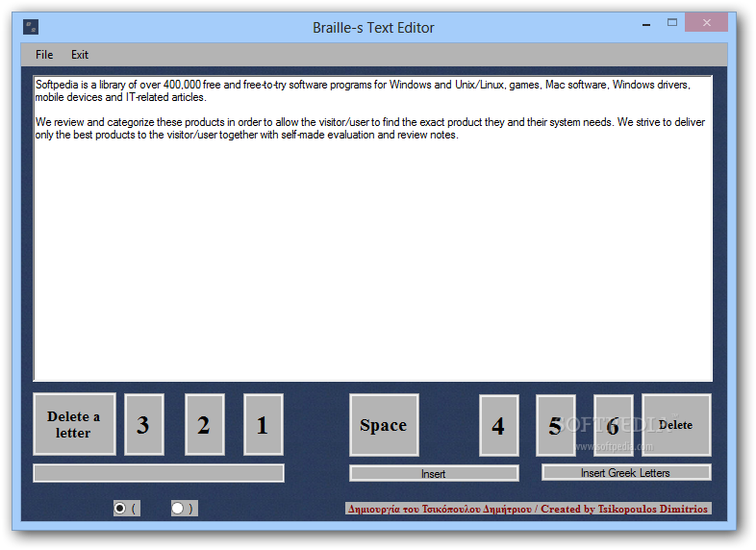The height and width of the screenshot is (550, 756).
Task: Click the Exit menu item
Action: [x=80, y=55]
